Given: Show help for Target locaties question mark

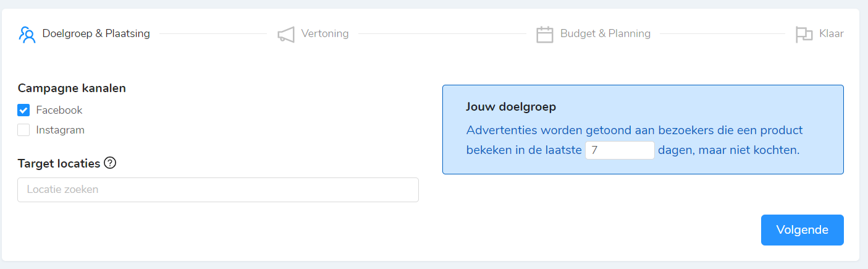Looking at the screenshot, I should (x=110, y=163).
